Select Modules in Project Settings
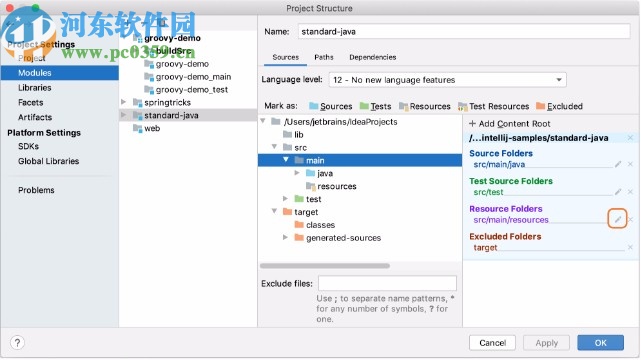 pos(60,73)
